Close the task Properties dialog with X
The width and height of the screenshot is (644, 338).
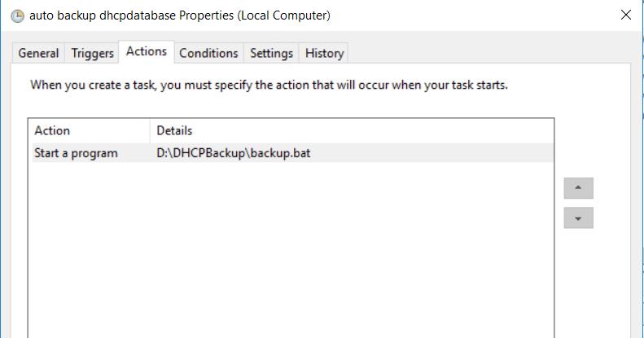(x=625, y=15)
